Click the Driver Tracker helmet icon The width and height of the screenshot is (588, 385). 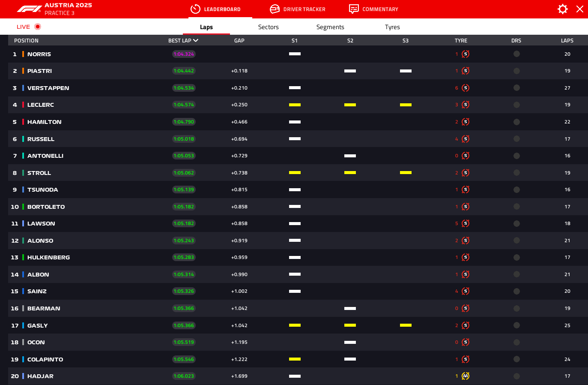point(275,9)
